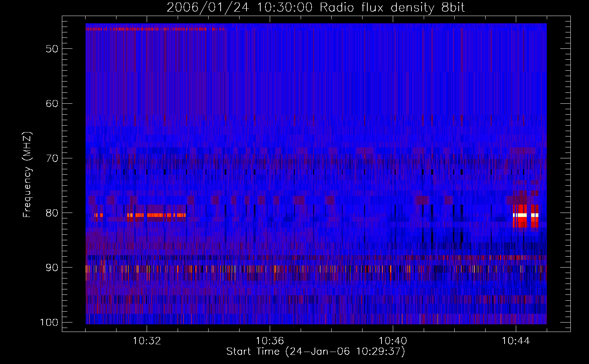The image size is (589, 364).
Task: Click the 70 frequency tick label
Action: click(x=52, y=158)
